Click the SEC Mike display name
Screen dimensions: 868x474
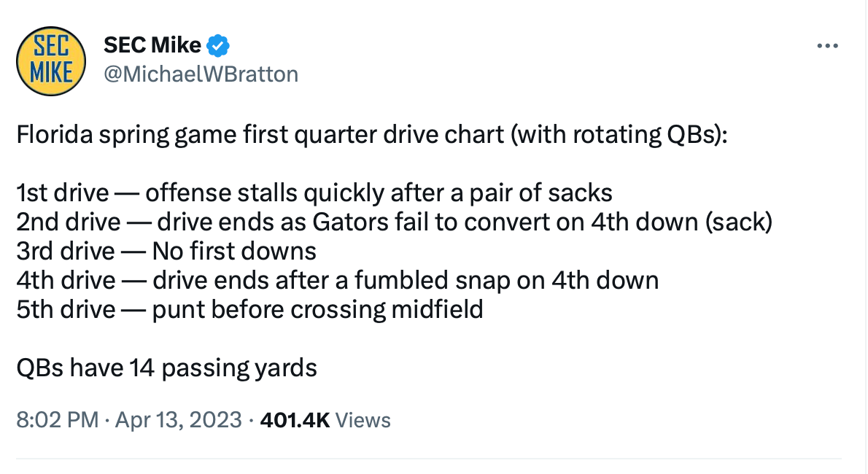(x=152, y=45)
